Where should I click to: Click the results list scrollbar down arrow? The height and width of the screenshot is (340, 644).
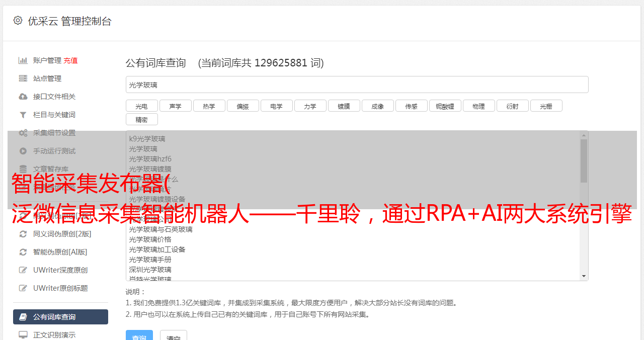[x=584, y=276]
